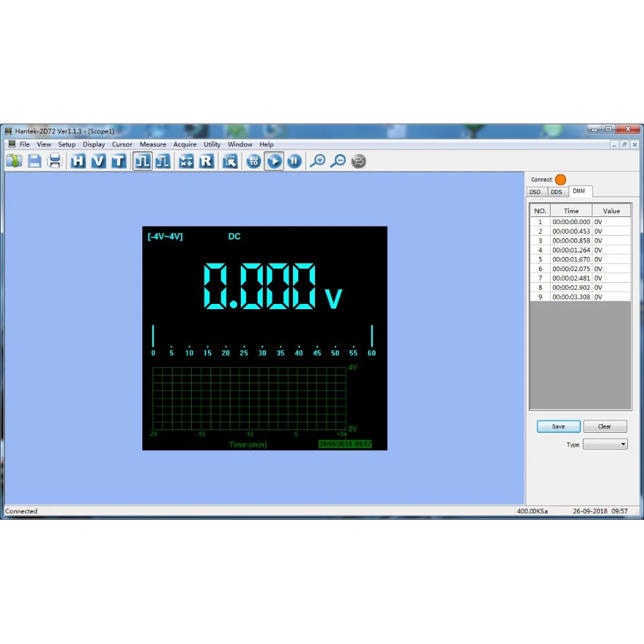Toggle the solid square-wave display icon
Viewport: 644px width, 644px height.
142,160
